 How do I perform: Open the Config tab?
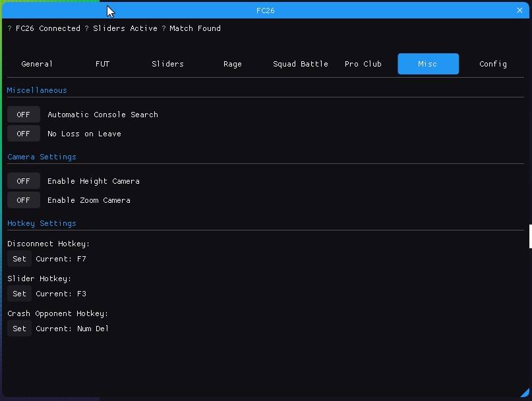[492, 64]
